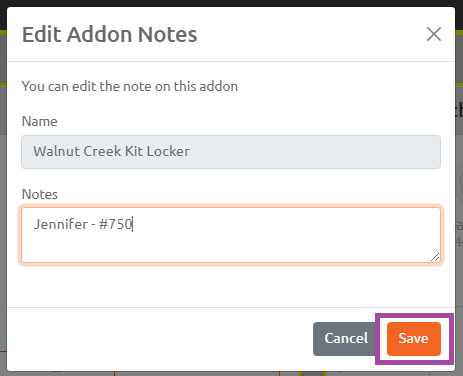Image resolution: width=463 pixels, height=376 pixels.
Task: Click blank space below Notes textarea
Action: tap(231, 285)
